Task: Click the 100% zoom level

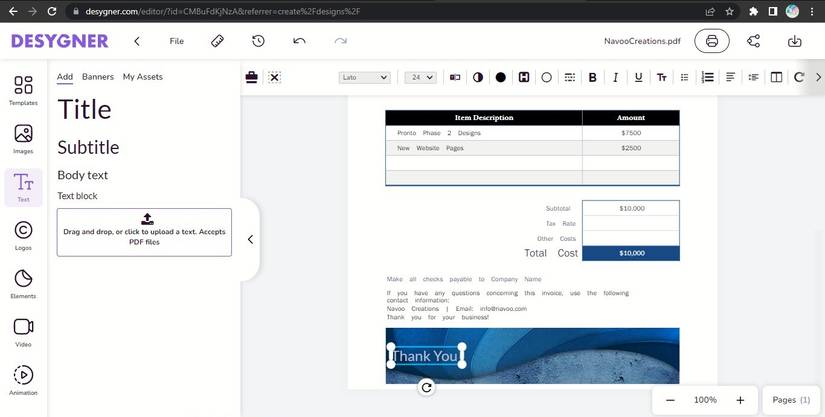Action: pos(705,400)
